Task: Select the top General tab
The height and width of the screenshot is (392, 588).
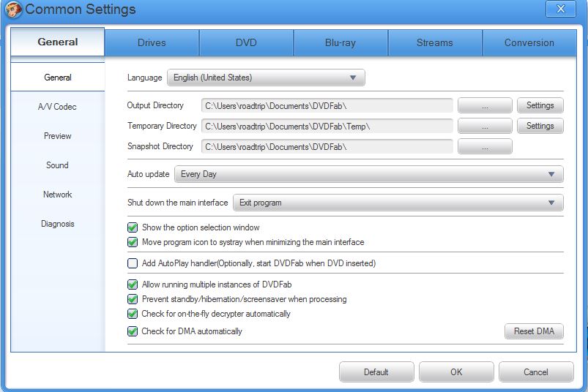Action: (x=57, y=42)
